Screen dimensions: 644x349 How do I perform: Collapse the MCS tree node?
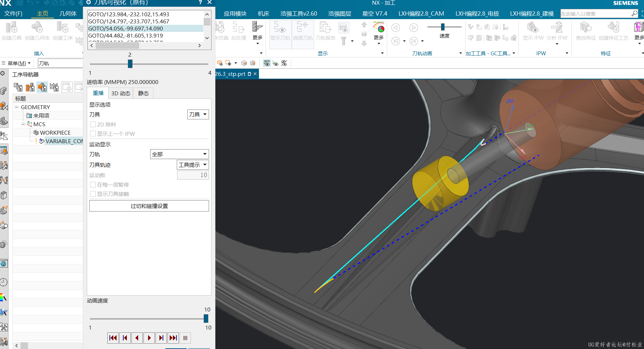coord(23,124)
